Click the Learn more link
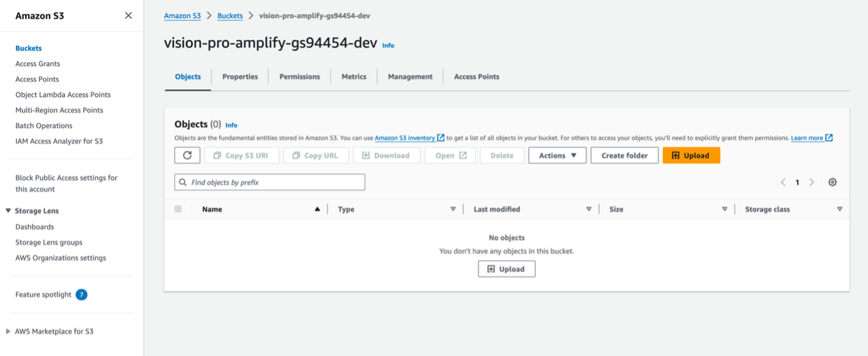This screenshot has height=356, width=868. click(807, 138)
